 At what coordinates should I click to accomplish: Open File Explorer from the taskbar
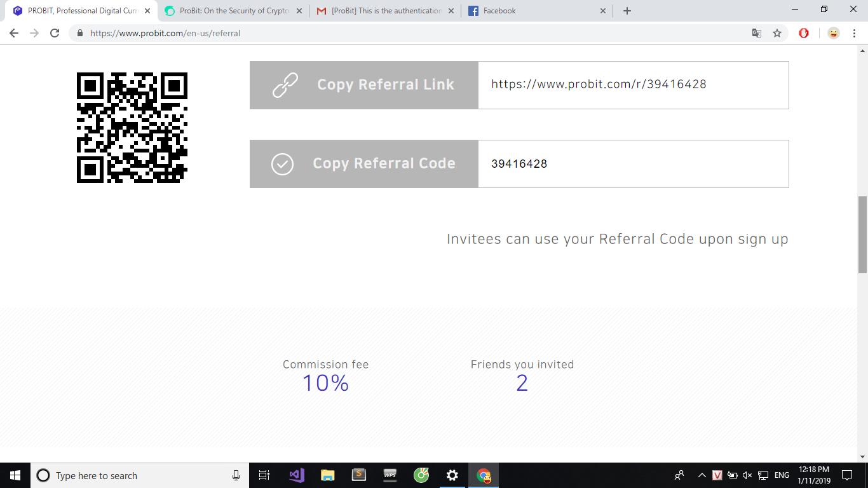click(327, 475)
